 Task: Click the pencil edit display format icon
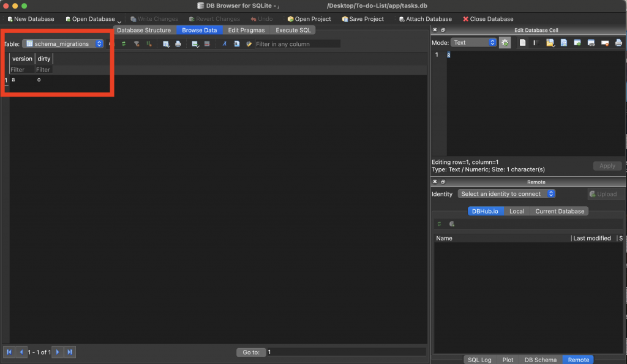(x=249, y=44)
